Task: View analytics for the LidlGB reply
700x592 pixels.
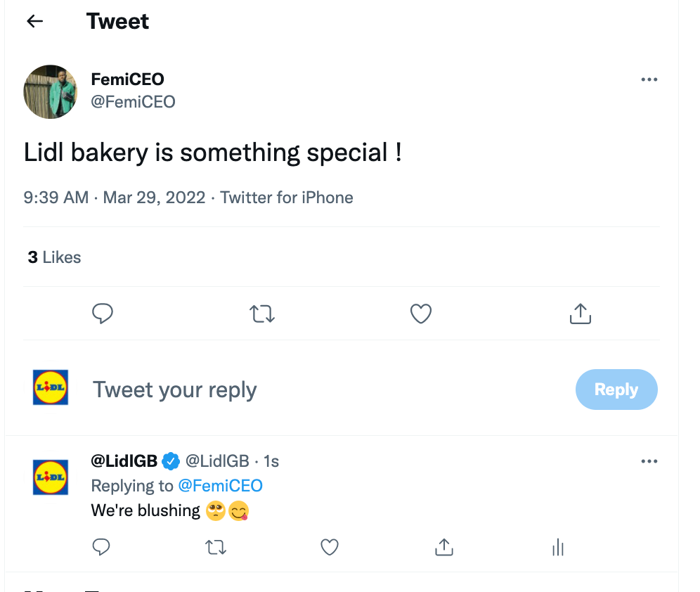Action: [x=558, y=547]
